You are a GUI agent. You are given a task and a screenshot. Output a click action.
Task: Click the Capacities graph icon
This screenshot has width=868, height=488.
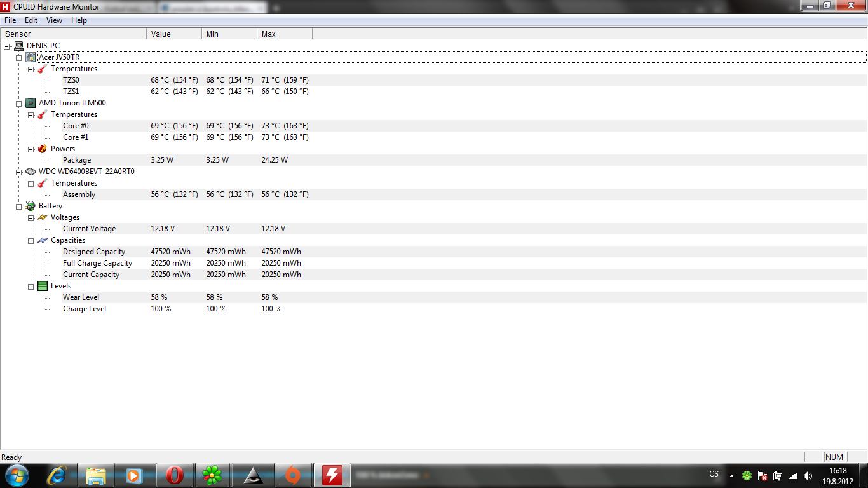click(x=43, y=240)
